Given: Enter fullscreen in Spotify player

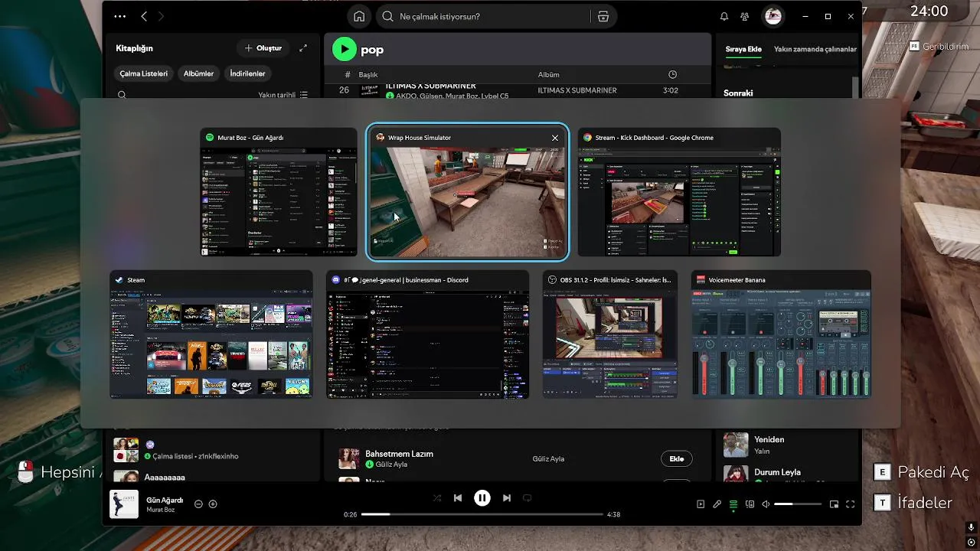Looking at the screenshot, I should pyautogui.click(x=850, y=504).
